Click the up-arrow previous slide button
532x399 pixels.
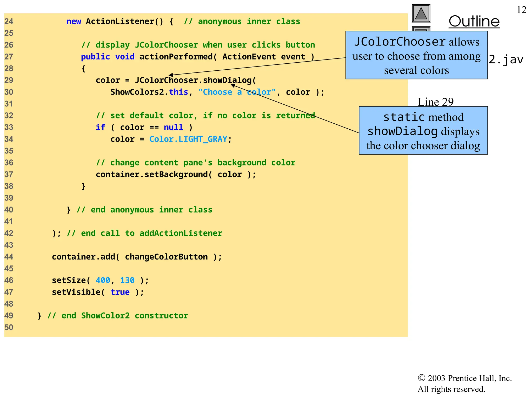click(421, 13)
